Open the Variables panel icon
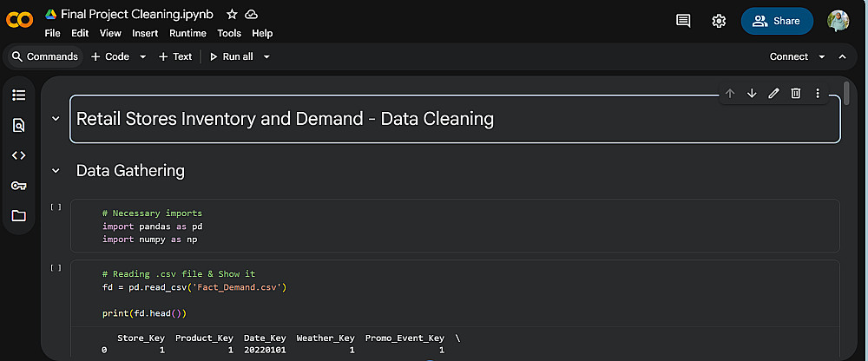The width and height of the screenshot is (868, 361). point(19,155)
